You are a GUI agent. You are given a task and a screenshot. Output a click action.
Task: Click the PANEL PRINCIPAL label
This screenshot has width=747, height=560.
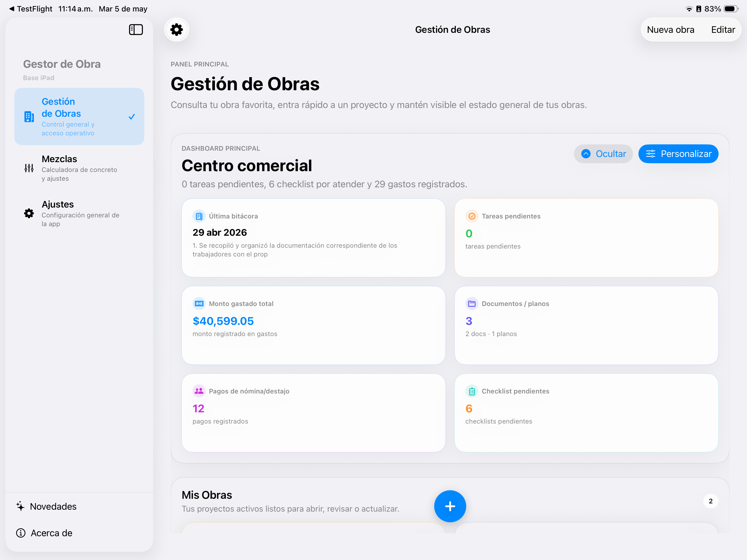[x=200, y=64]
